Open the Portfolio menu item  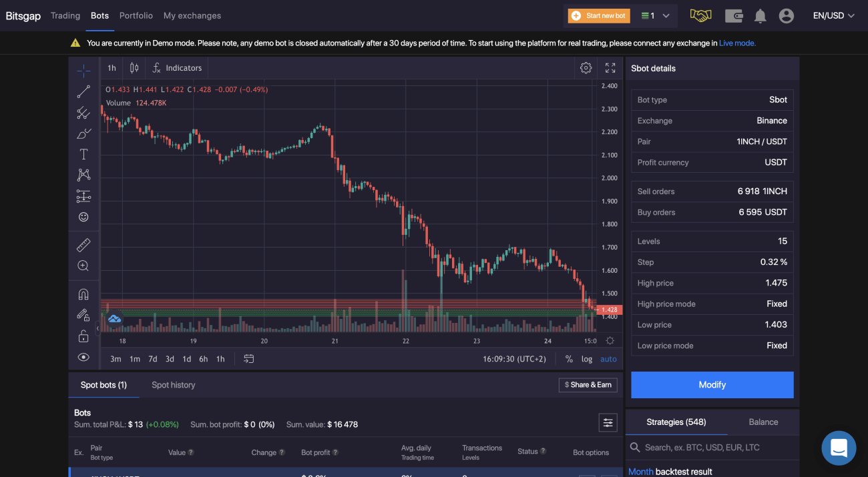pyautogui.click(x=136, y=15)
